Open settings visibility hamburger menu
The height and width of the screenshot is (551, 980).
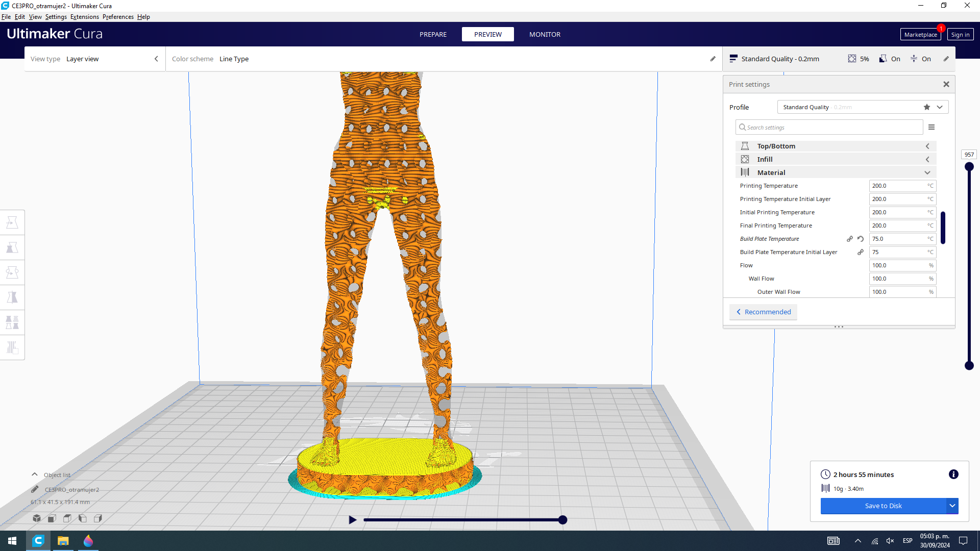932,127
